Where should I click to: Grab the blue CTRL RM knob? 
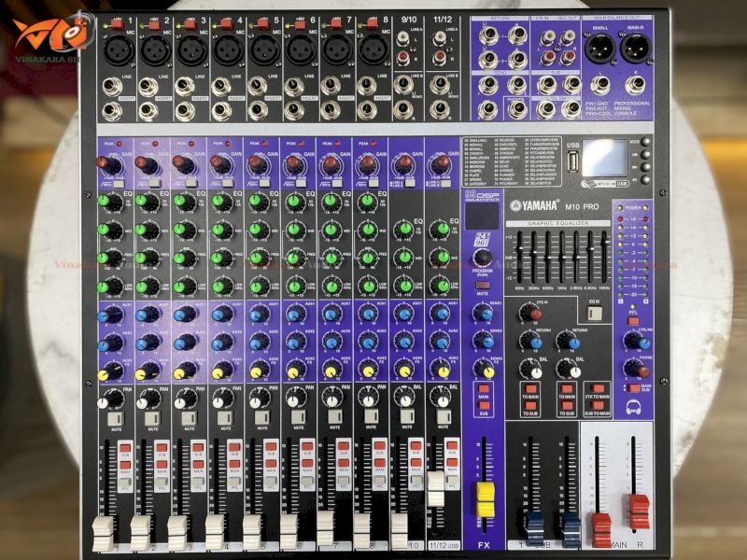[636, 342]
